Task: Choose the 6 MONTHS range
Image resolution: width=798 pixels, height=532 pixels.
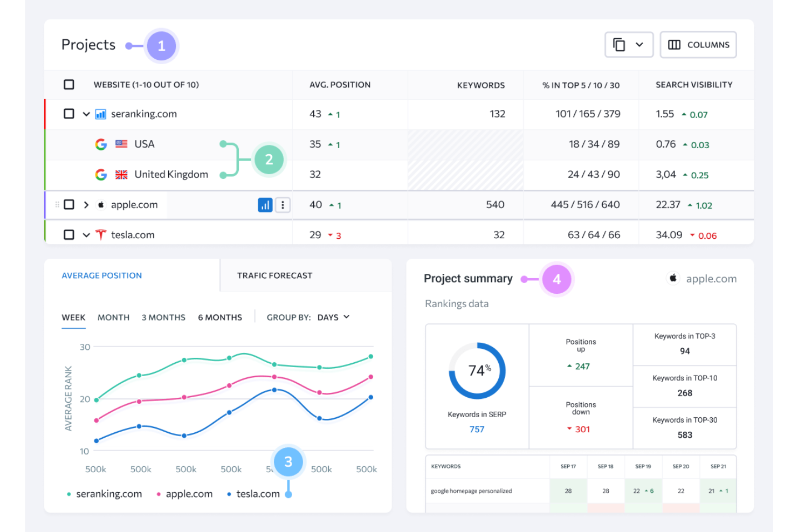Action: (220, 317)
